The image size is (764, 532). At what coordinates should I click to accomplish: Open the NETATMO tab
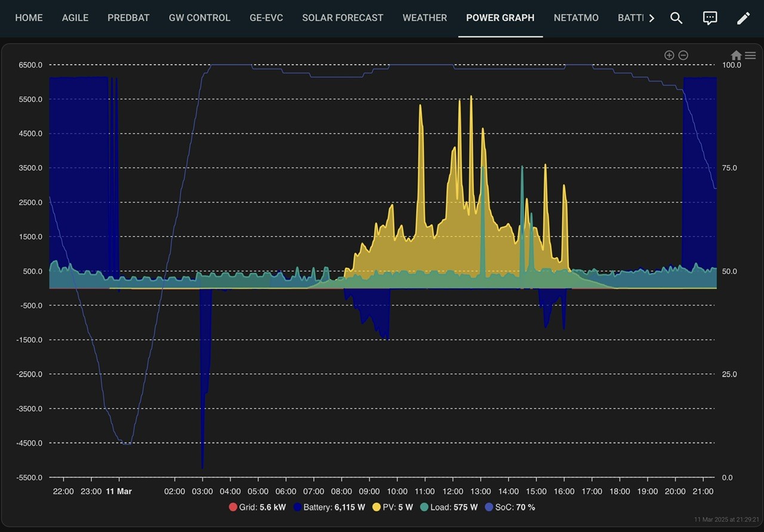pyautogui.click(x=576, y=18)
